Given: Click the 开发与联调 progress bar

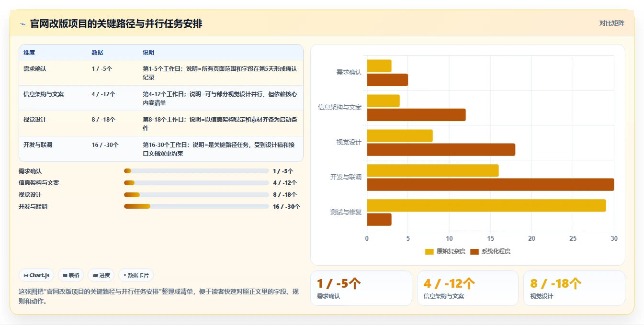Looking at the screenshot, I should point(196,206).
